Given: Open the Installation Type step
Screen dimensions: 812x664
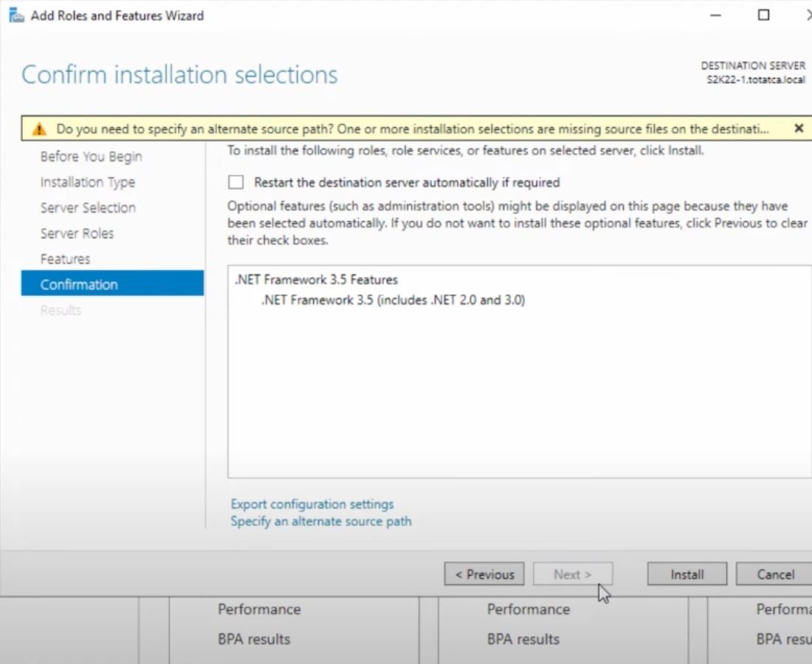Looking at the screenshot, I should (x=87, y=182).
